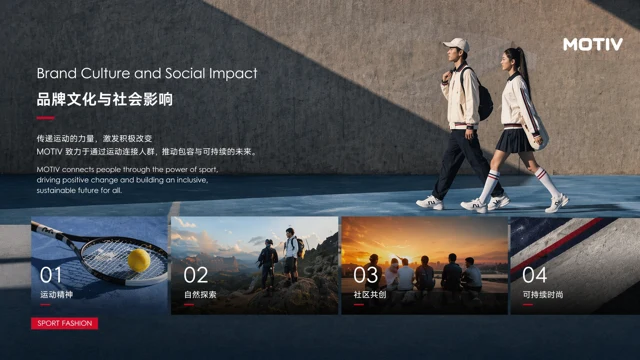Click the man wearing the white cap
The width and height of the screenshot is (640, 360).
[x=463, y=124]
